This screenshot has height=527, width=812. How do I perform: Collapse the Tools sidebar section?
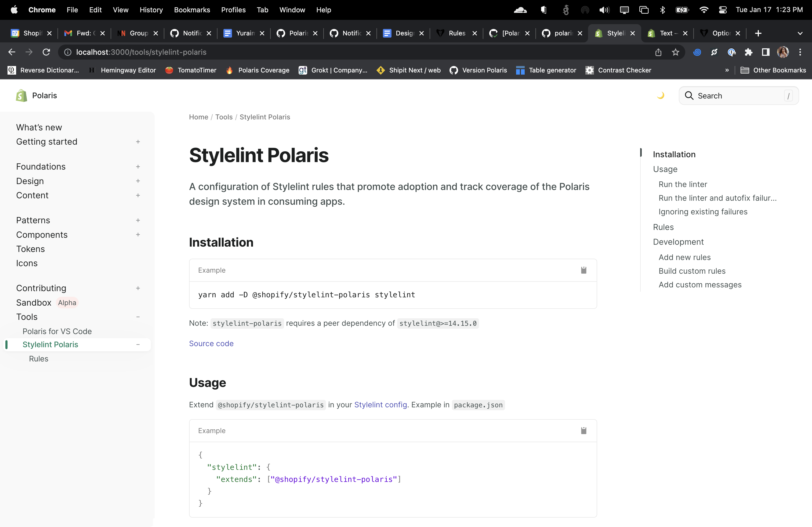(138, 317)
